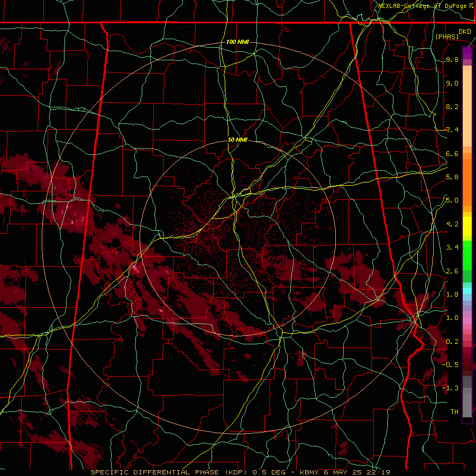Click the "100 NMI" range ring label

click(237, 42)
